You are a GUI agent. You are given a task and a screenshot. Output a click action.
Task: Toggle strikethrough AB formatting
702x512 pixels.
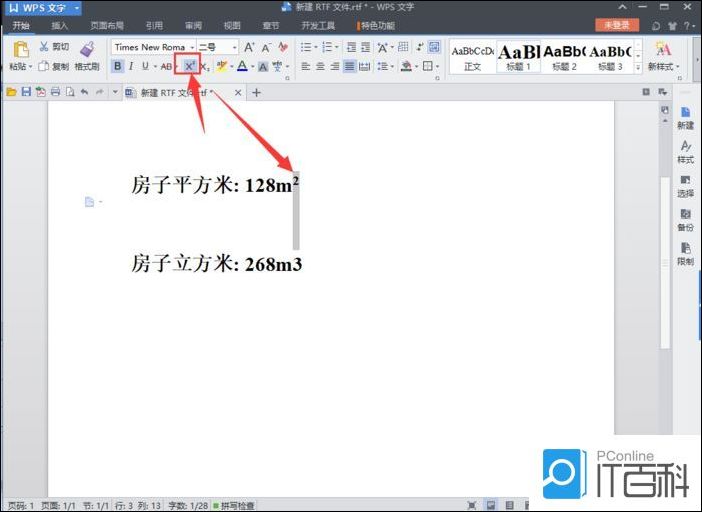tap(166, 66)
